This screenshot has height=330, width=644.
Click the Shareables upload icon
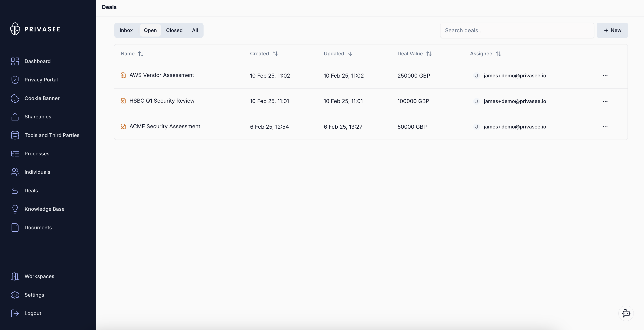15,117
